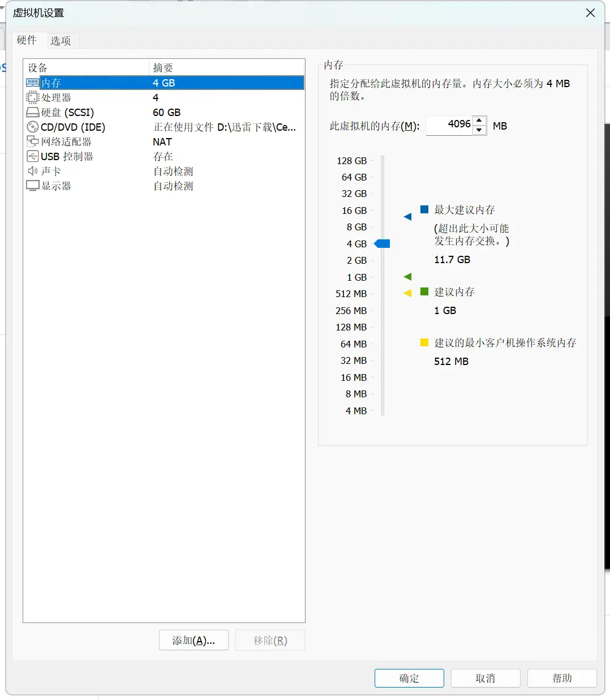The height and width of the screenshot is (700, 610).
Task: Click the 存在 USB controller summary
Action: [x=163, y=156]
